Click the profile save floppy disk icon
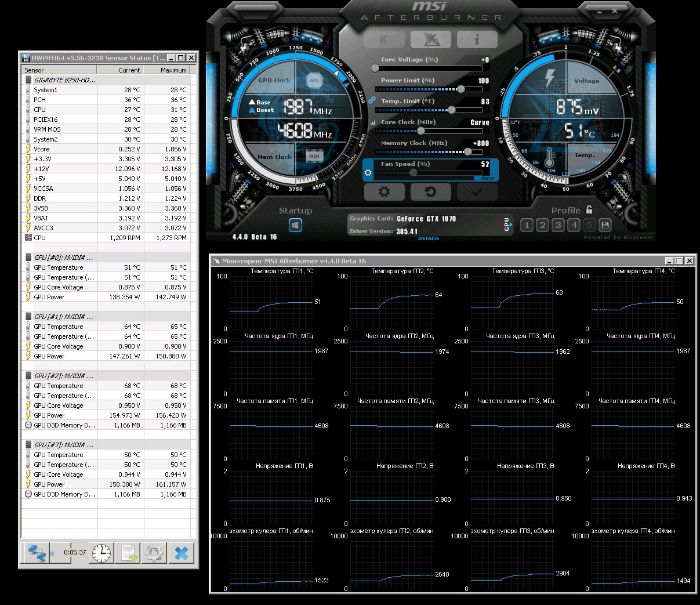 click(x=605, y=225)
